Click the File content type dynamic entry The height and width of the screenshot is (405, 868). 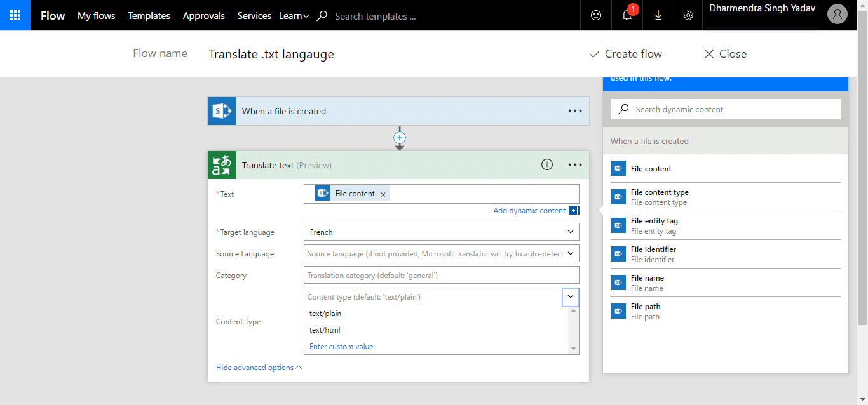pos(726,197)
